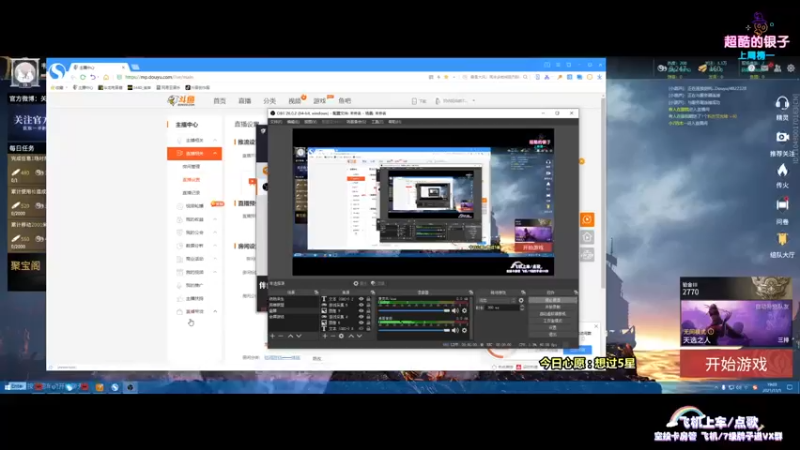Image resolution: width=800 pixels, height=450 pixels.
Task: Move the selected source up in OBS
Action: tap(351, 336)
